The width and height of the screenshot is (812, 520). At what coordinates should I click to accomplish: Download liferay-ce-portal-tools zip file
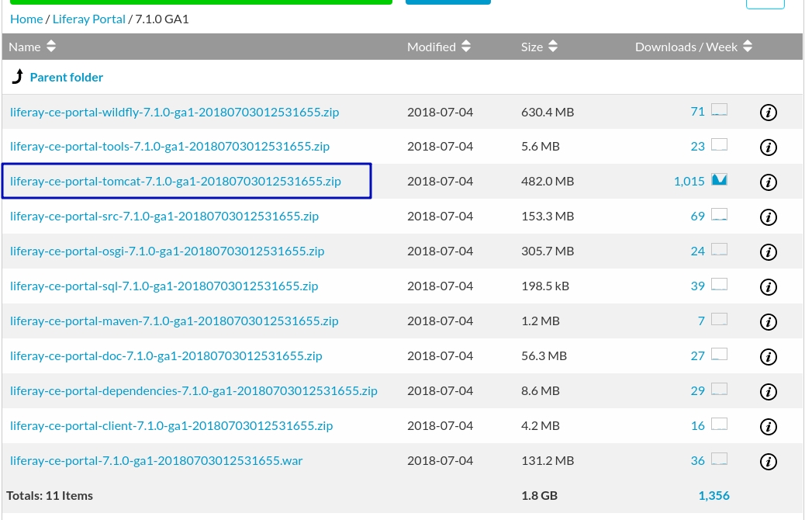[170, 147]
